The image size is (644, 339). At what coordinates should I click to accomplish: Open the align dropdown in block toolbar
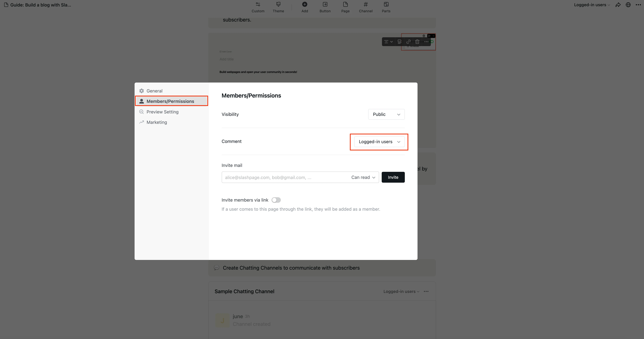[x=388, y=42]
